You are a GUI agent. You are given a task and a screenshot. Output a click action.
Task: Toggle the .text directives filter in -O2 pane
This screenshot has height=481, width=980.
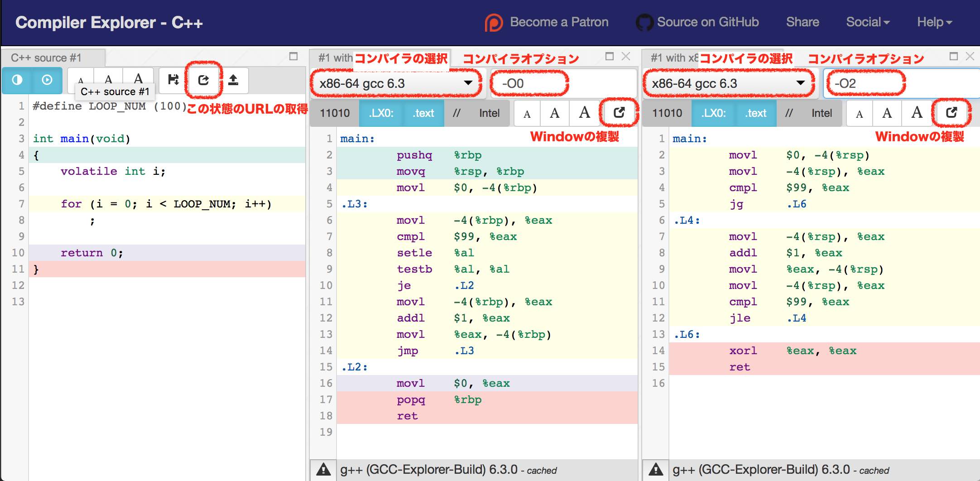pyautogui.click(x=756, y=113)
